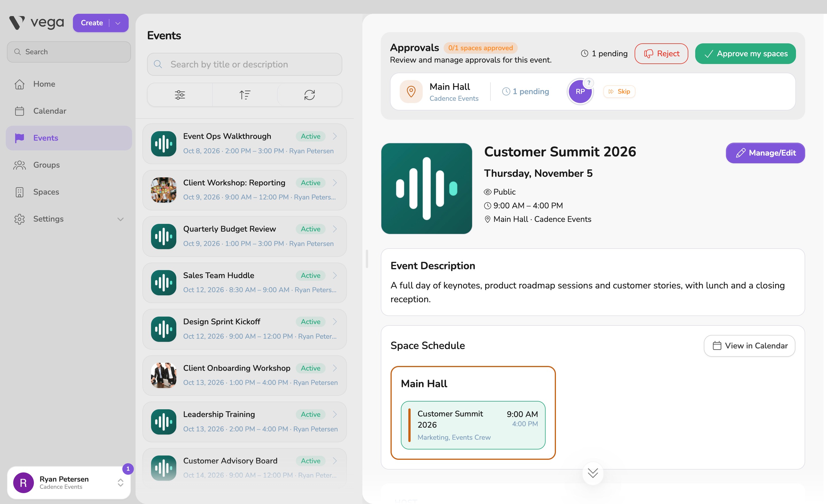Click the Active badge on Leadership Training

tap(310, 414)
